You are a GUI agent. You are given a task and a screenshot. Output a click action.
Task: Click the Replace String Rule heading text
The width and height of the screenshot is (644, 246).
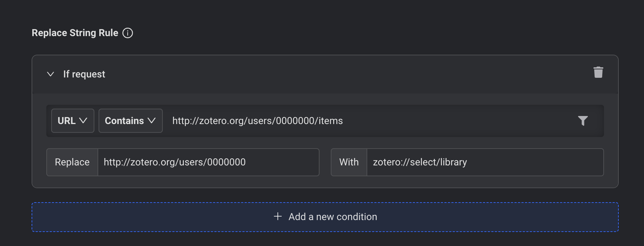[x=75, y=33]
